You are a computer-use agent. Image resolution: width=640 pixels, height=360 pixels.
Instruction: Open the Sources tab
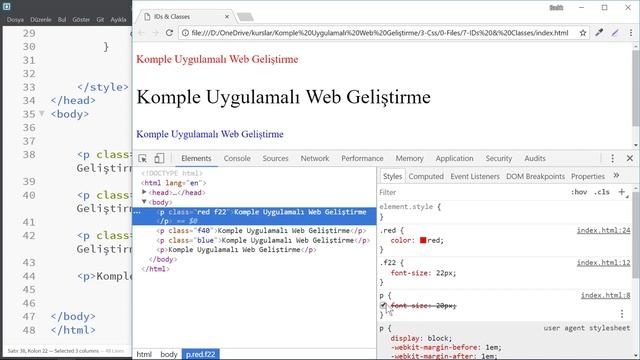(276, 158)
